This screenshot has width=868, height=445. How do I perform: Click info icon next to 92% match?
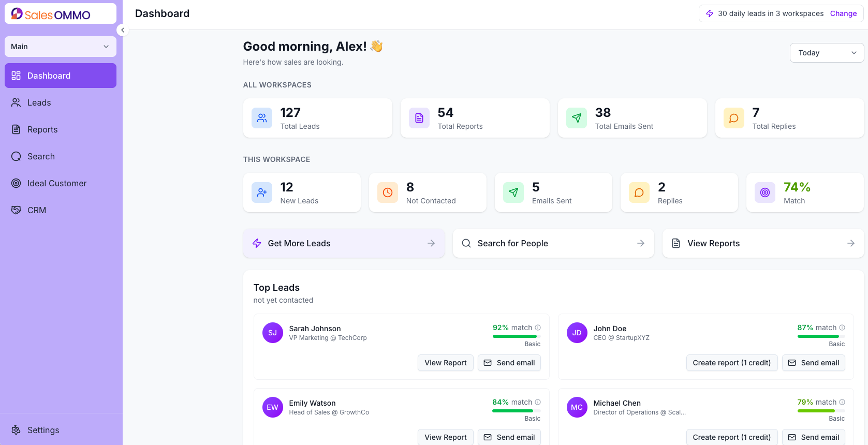click(x=538, y=328)
